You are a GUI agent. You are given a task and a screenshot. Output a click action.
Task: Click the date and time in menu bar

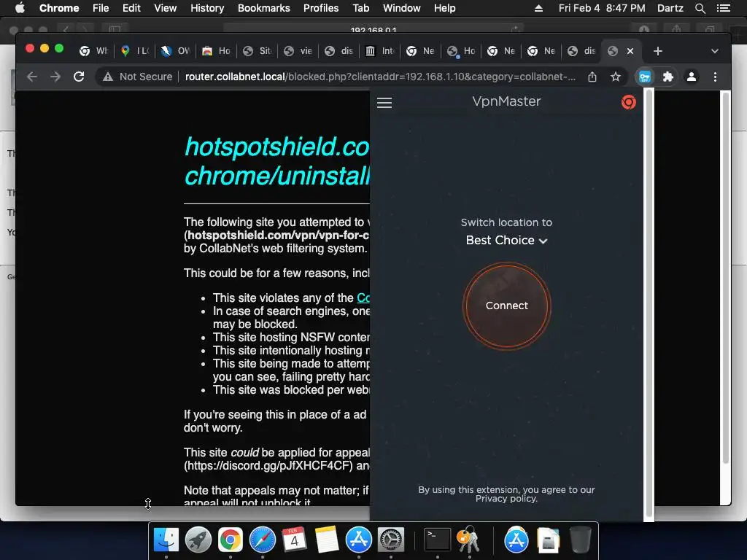click(x=602, y=8)
